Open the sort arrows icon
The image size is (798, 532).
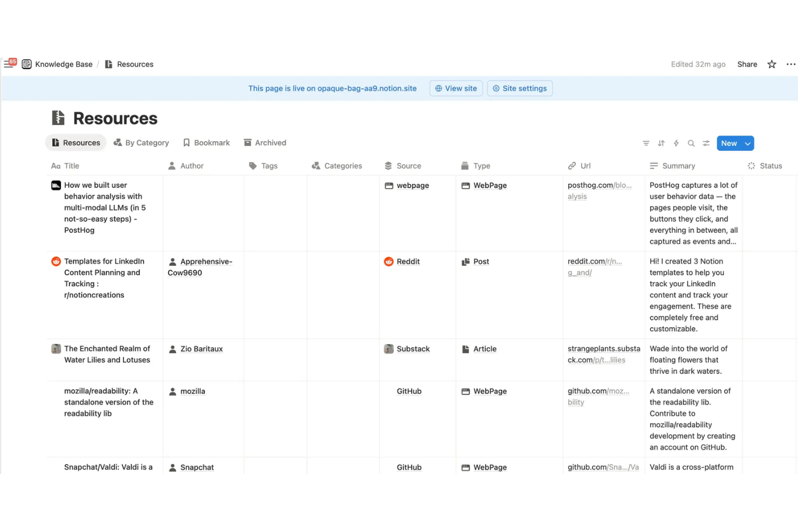(661, 143)
